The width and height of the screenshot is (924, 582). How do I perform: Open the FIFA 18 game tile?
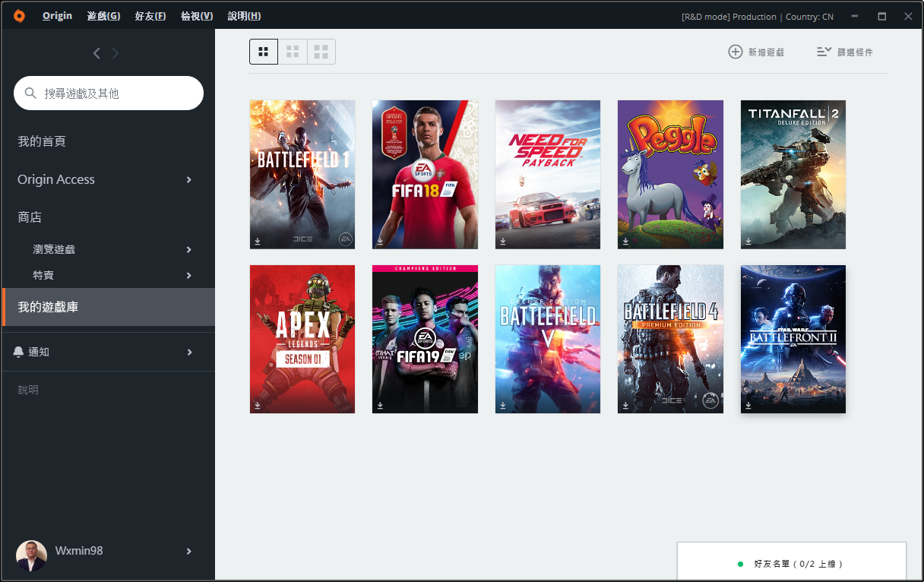[425, 175]
